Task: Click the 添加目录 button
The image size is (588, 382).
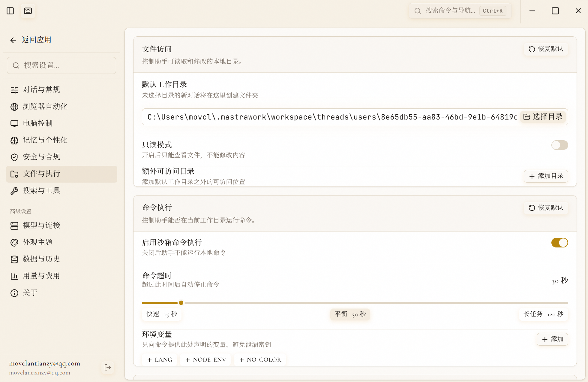Action: (546, 176)
